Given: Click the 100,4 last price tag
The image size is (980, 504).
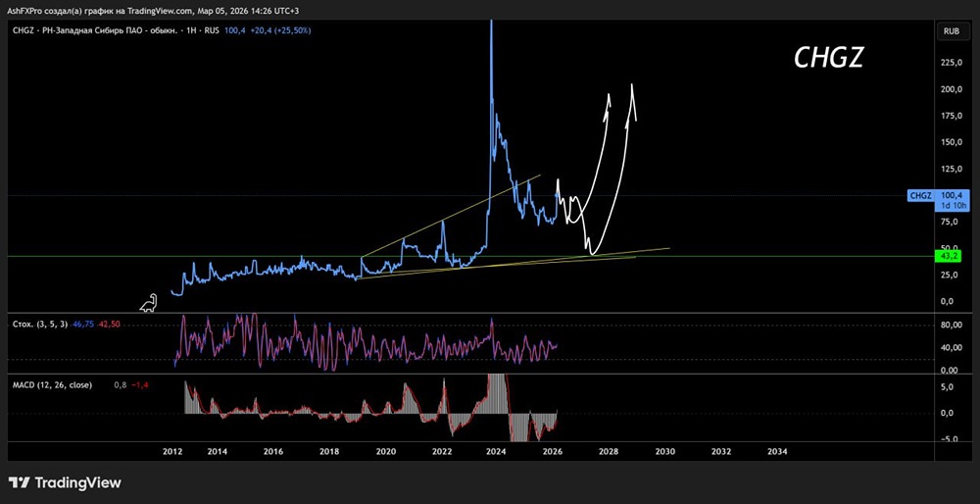Looking at the screenshot, I should click(952, 196).
